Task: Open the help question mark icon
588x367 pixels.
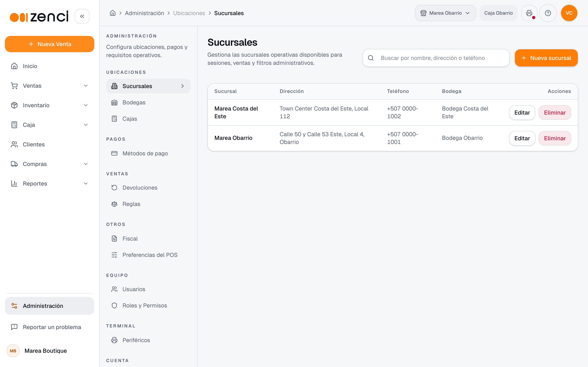Action: [x=548, y=13]
